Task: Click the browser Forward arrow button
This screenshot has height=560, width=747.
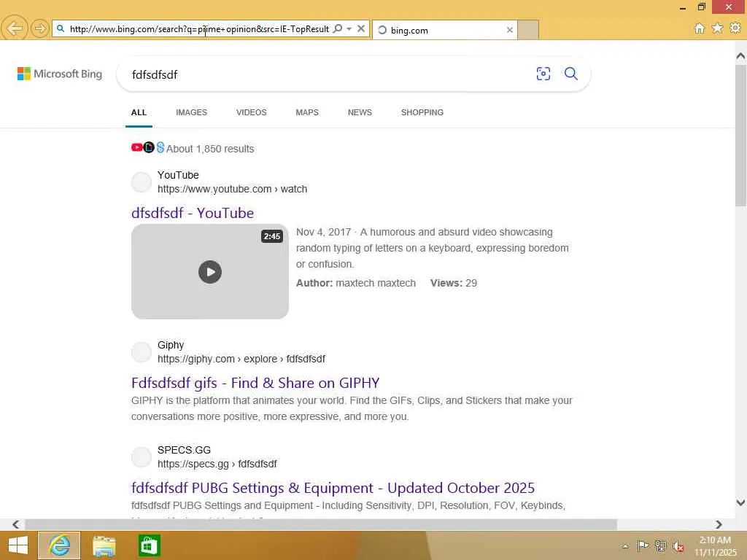Action: coord(39,28)
